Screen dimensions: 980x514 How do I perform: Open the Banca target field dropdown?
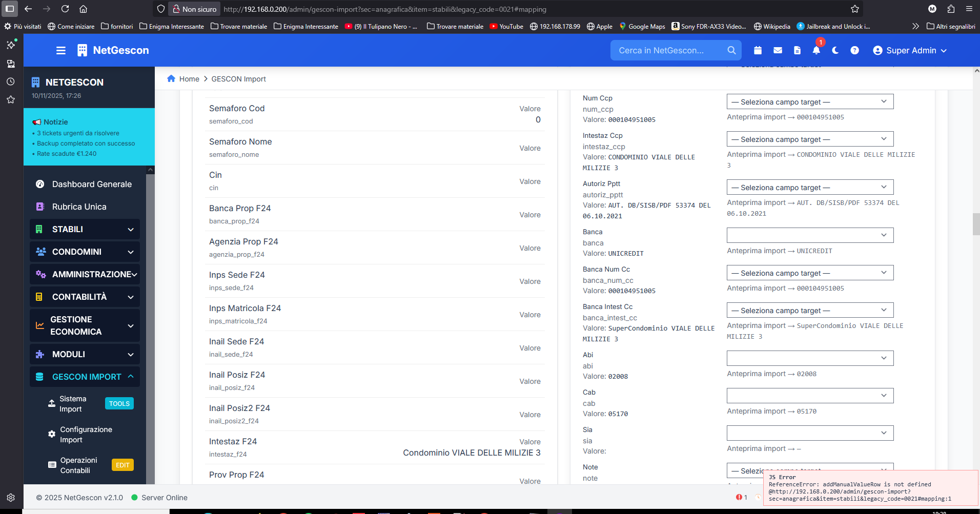[810, 235]
